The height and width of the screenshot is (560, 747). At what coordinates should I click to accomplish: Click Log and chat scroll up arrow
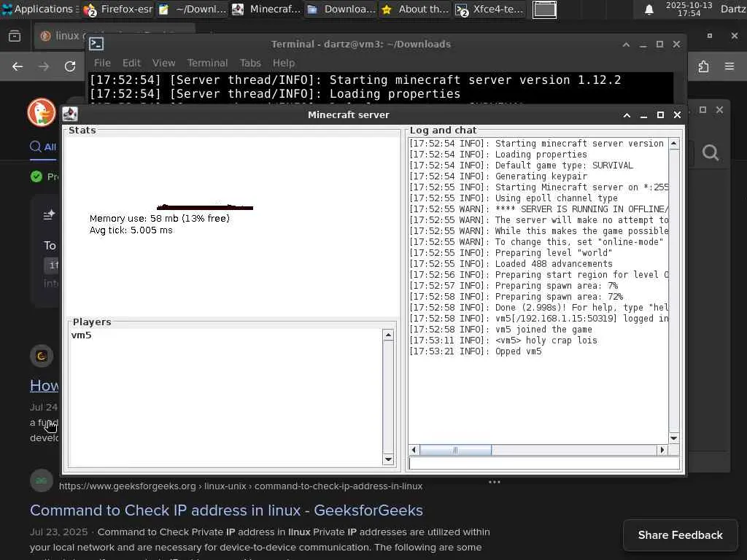pyautogui.click(x=673, y=144)
